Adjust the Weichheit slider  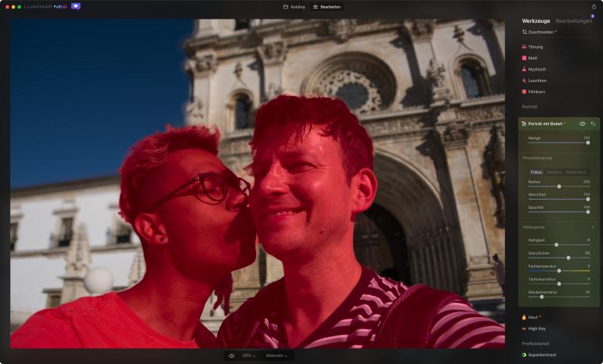click(x=559, y=199)
